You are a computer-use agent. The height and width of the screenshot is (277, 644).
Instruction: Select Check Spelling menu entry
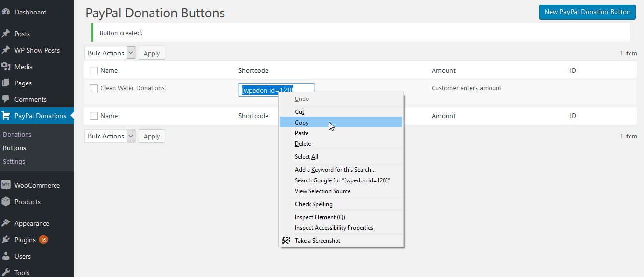341,204
